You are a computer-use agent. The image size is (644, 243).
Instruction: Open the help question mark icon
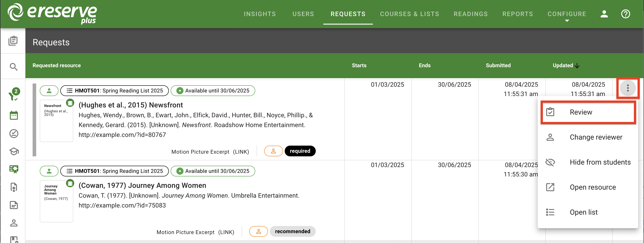(625, 14)
